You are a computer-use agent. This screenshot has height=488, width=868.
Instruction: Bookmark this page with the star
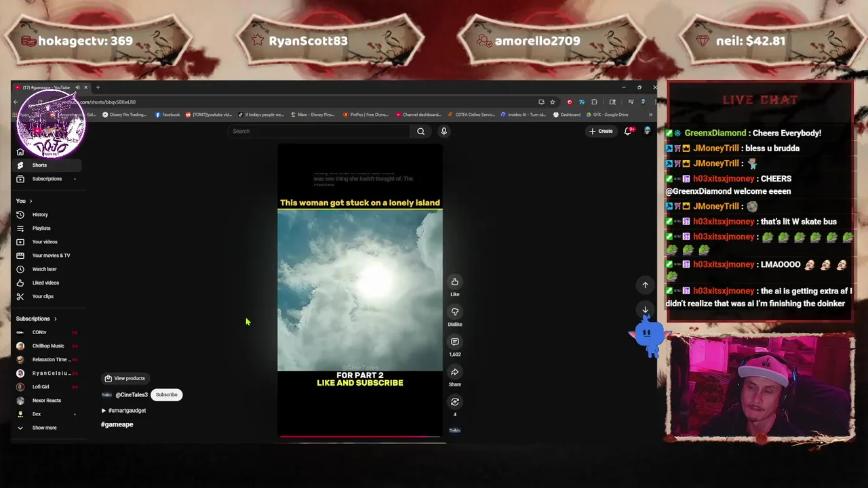coord(553,102)
